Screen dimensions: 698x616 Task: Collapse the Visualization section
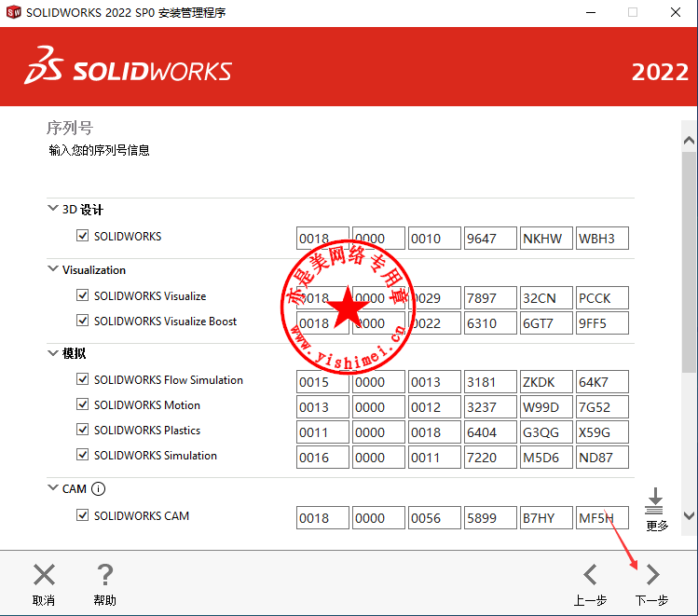53,268
